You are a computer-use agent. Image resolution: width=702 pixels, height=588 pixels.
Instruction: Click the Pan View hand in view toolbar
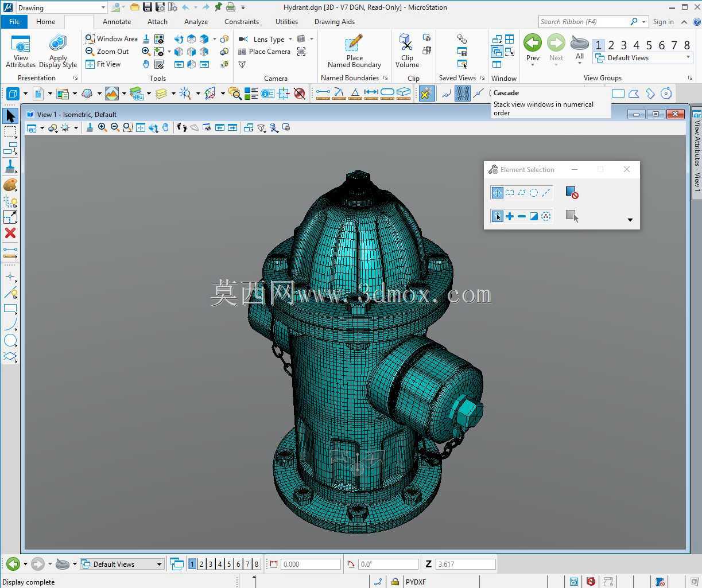[x=166, y=127]
